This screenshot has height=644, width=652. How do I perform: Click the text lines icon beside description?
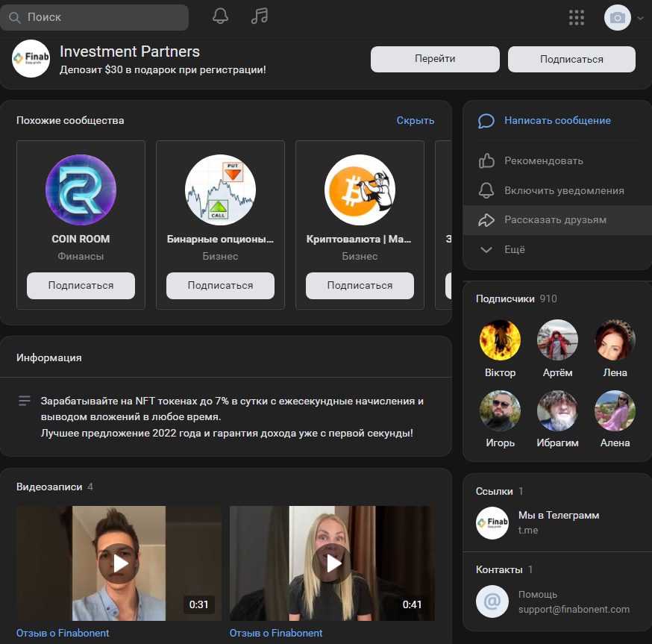25,401
